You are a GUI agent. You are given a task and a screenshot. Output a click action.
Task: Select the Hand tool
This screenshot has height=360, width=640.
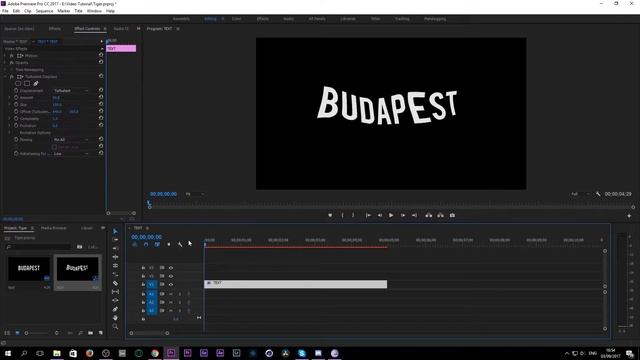[x=115, y=318]
